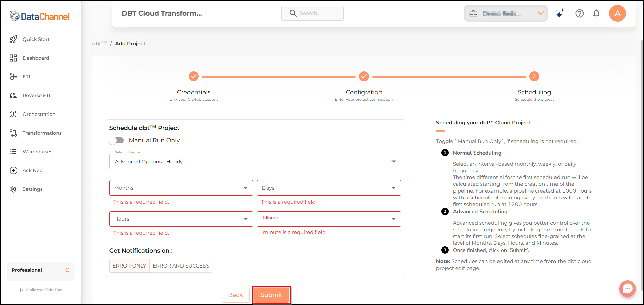
Task: Click the dbt breadcrumb link
Action: coord(99,43)
